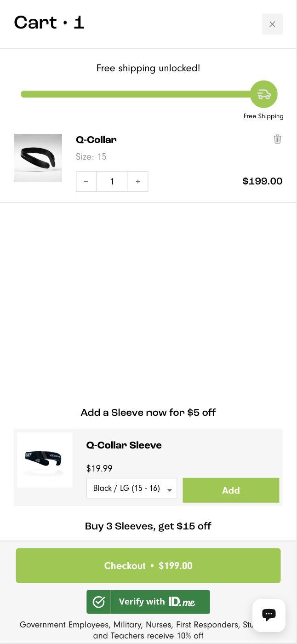297x644 pixels.
Task: Open the chat support bubble
Action: 268,615
